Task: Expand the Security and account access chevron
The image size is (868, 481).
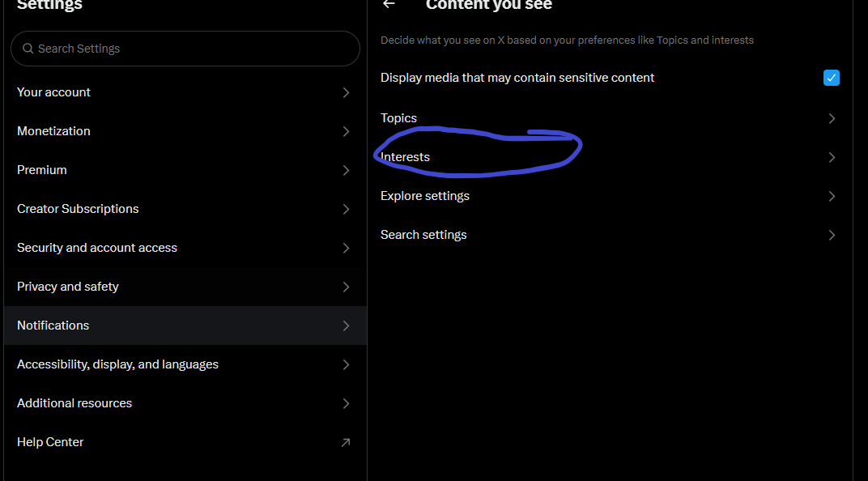Action: pos(346,248)
